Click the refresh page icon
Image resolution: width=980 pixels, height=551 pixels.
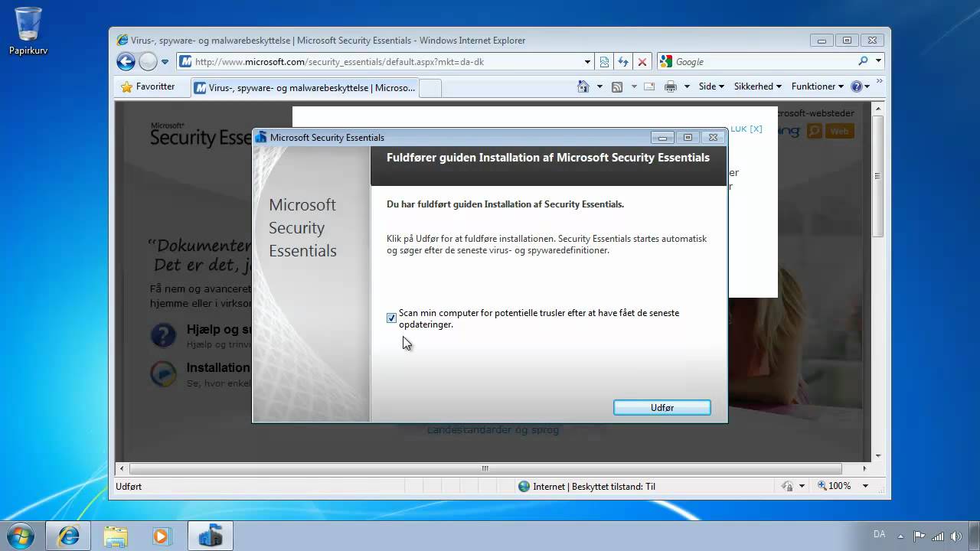(623, 62)
